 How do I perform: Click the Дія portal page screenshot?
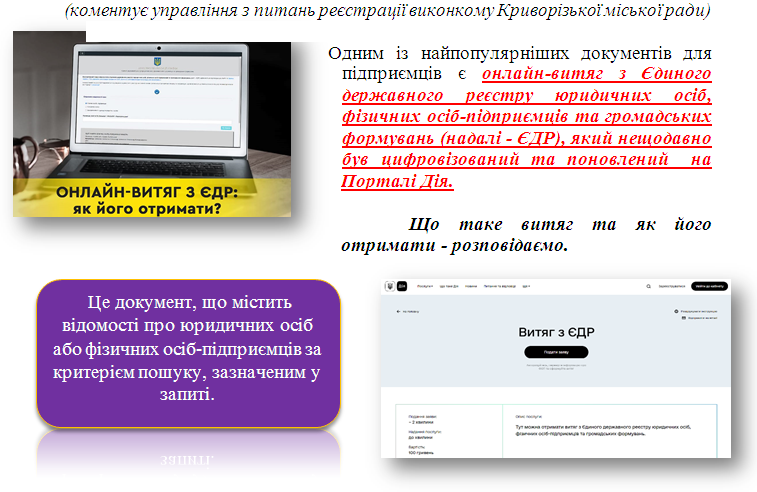pyautogui.click(x=556, y=368)
